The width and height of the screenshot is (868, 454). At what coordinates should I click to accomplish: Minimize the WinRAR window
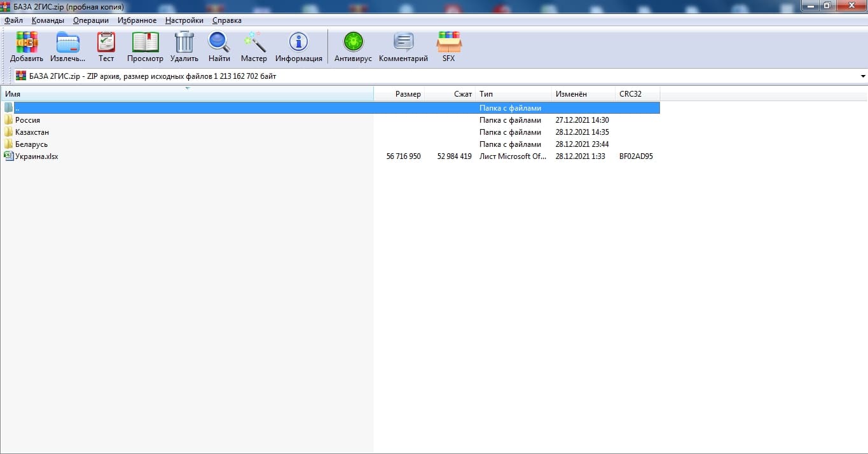pos(810,5)
